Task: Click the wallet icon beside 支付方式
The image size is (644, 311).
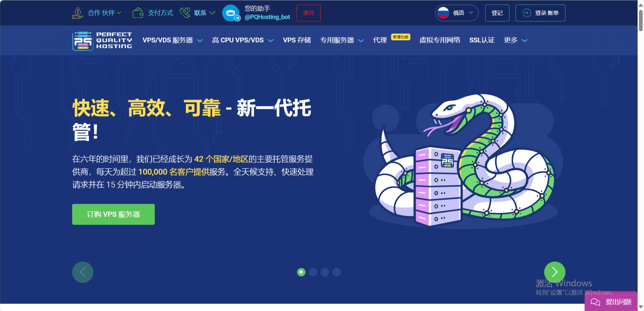Action: [138, 12]
